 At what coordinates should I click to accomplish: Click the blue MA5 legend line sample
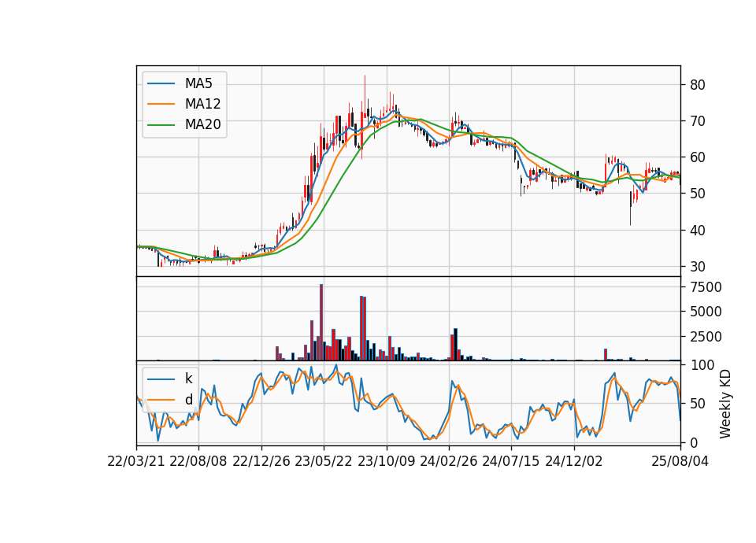coord(161,83)
